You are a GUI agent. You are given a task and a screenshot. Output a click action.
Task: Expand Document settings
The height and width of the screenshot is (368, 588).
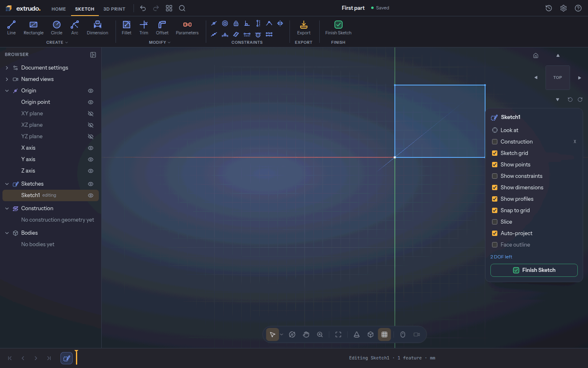pos(7,68)
